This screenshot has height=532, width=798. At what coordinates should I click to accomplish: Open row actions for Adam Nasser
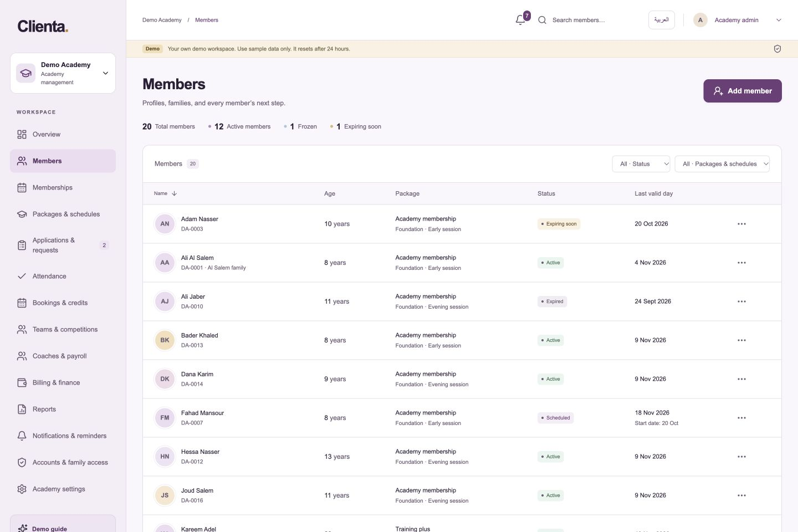[x=741, y=224]
